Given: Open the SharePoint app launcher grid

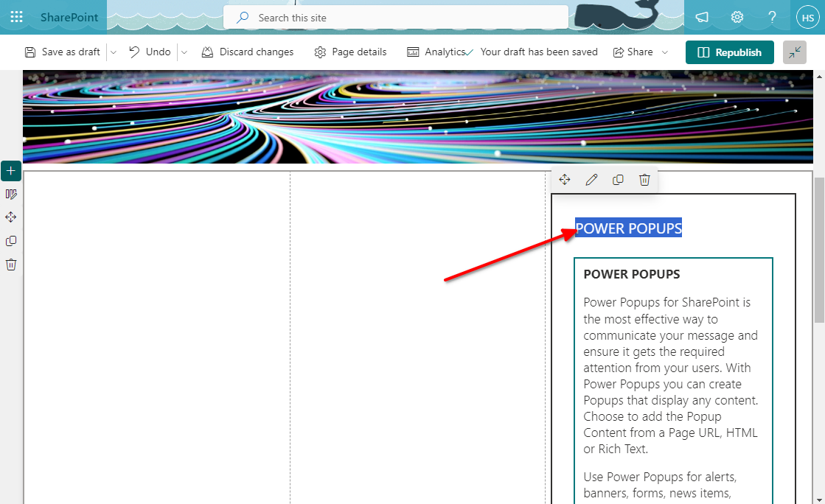Looking at the screenshot, I should 16,17.
